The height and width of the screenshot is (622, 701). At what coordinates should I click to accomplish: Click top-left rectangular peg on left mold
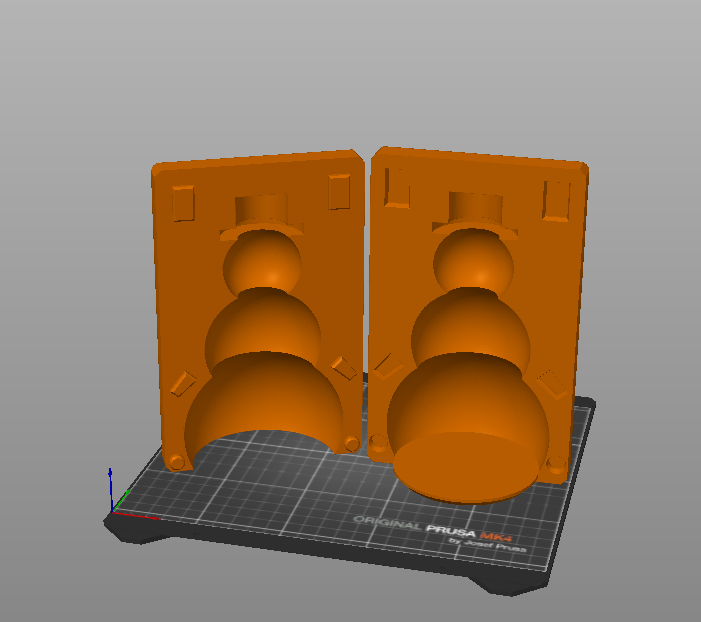click(183, 202)
